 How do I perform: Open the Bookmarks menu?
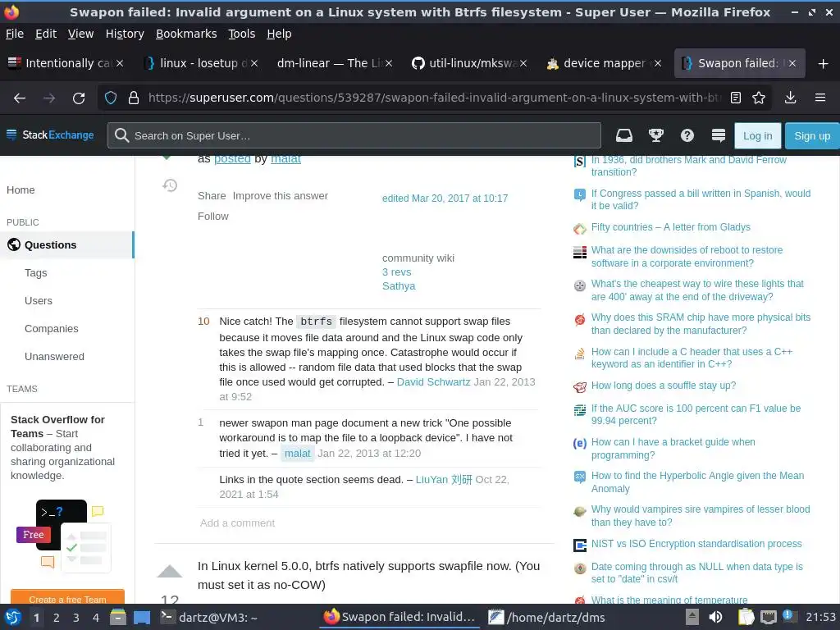coord(186,34)
